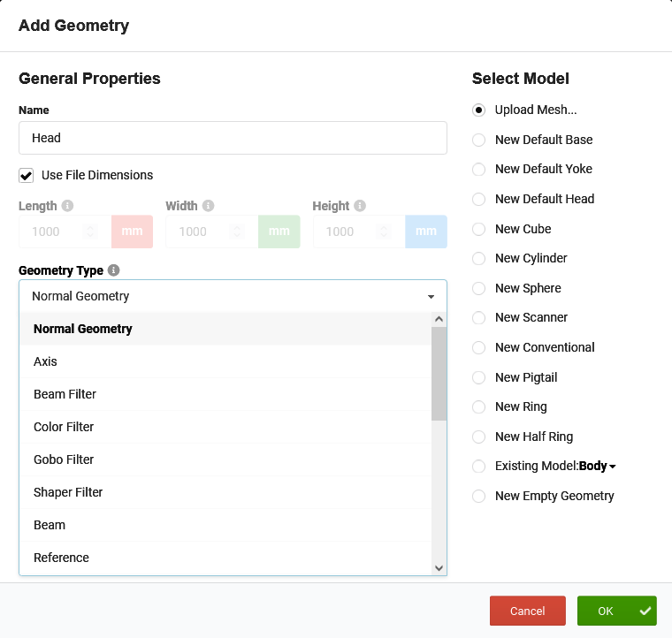
Task: Click the Name input field containing Head
Action: 233,138
